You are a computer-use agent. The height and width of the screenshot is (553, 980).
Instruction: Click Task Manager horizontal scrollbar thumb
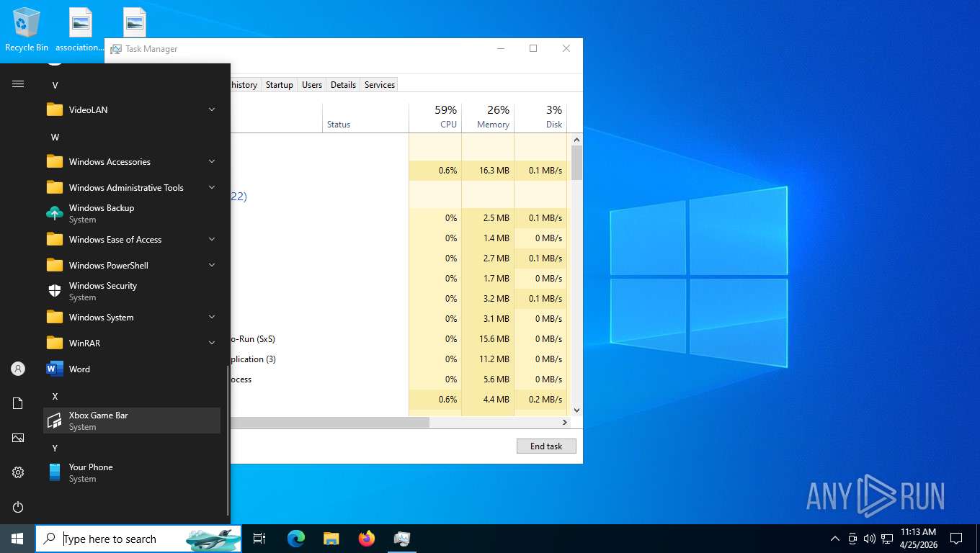pyautogui.click(x=330, y=423)
